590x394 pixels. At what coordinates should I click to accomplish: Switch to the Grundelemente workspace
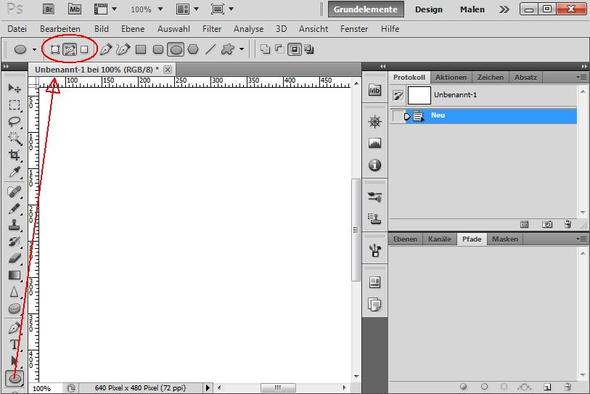[x=366, y=9]
